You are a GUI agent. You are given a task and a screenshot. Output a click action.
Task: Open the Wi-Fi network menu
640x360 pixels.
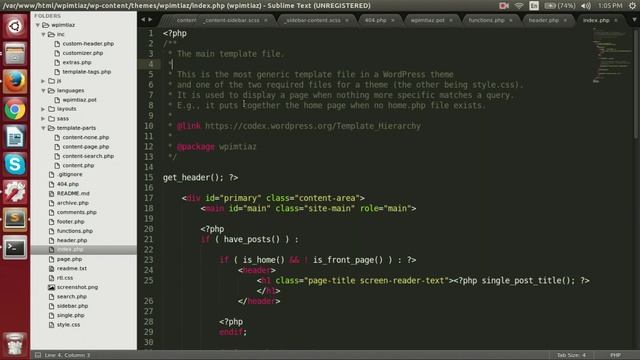click(519, 6)
